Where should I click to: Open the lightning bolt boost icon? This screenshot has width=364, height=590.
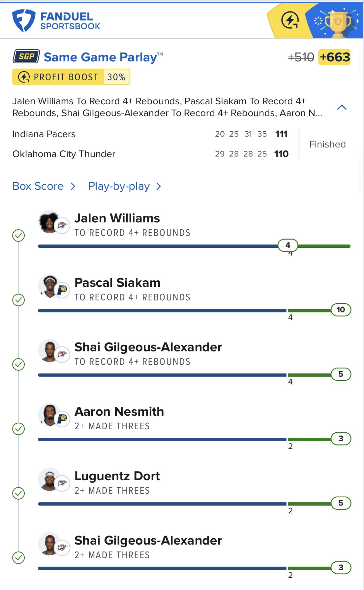pos(290,20)
